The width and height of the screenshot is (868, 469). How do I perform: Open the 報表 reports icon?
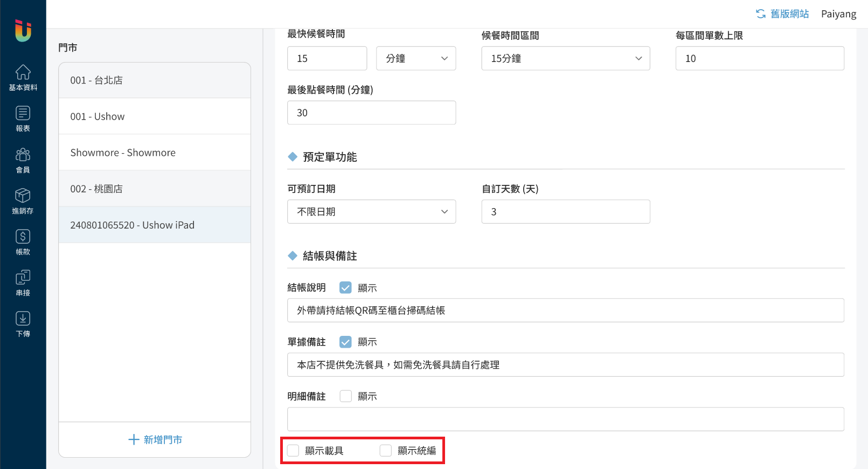23,119
